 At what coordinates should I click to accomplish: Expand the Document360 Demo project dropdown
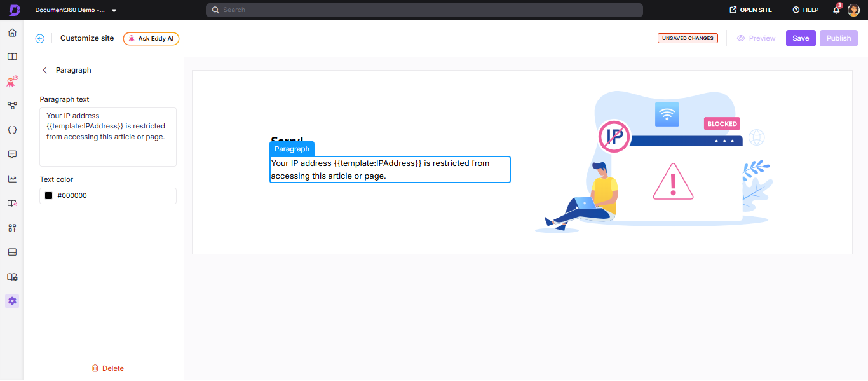click(x=114, y=10)
